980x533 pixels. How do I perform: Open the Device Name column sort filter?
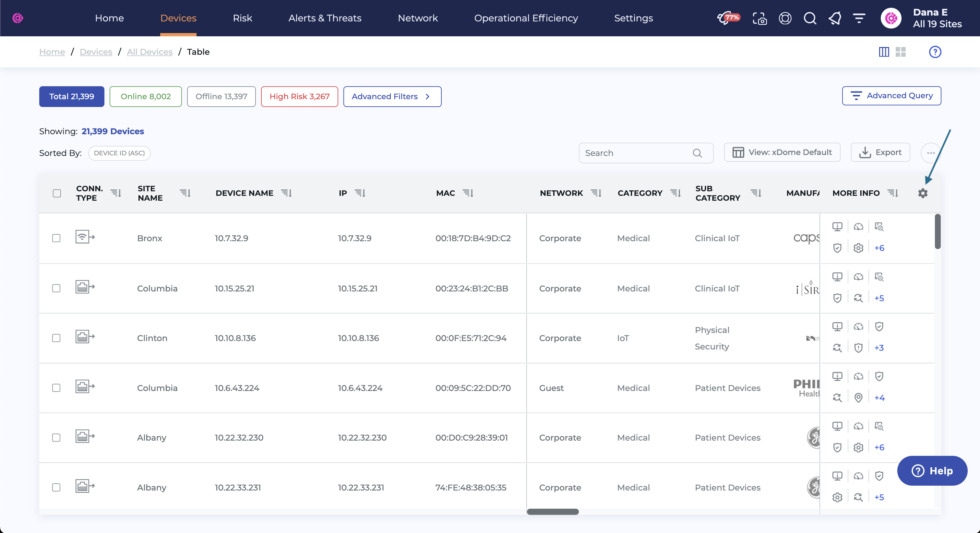(x=286, y=193)
